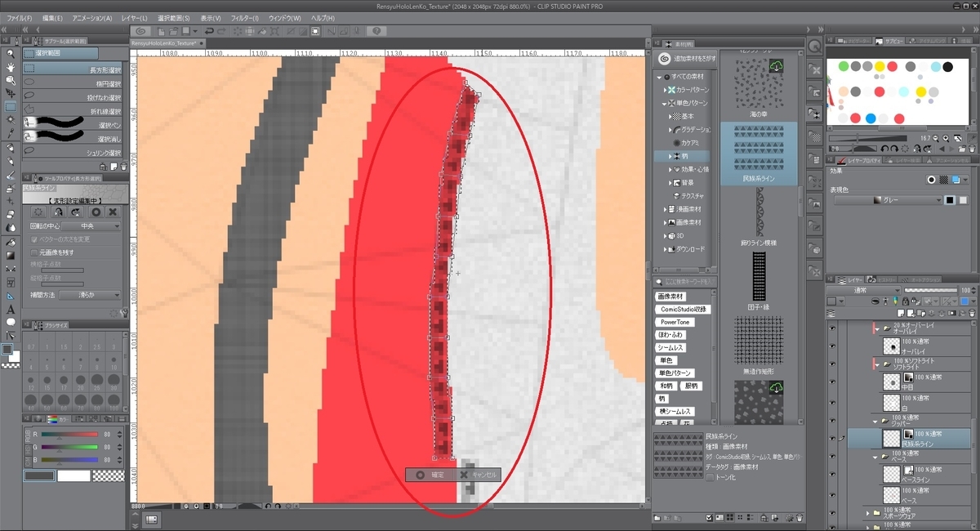The width and height of the screenshot is (980, 531).
Task: Click the PowerTone tag button
Action: (675, 322)
